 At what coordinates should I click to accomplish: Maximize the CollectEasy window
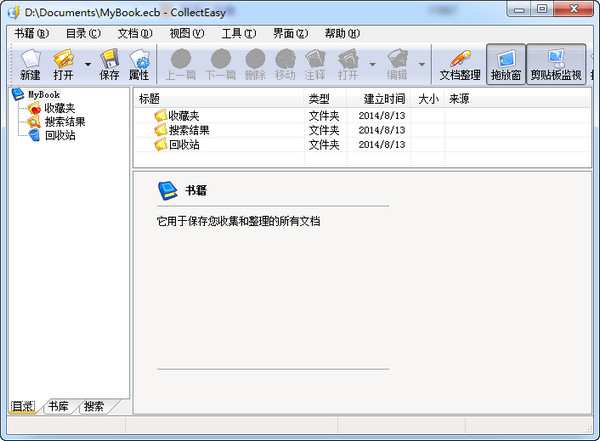(542, 10)
